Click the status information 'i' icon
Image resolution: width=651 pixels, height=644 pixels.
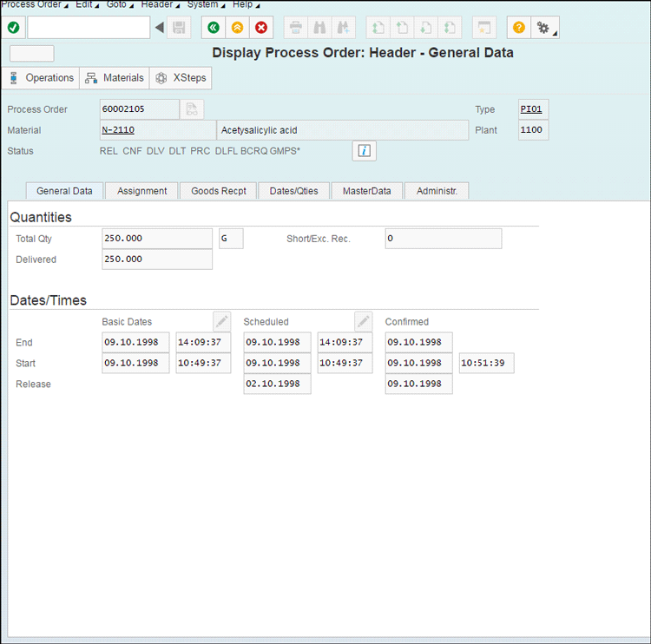point(365,151)
